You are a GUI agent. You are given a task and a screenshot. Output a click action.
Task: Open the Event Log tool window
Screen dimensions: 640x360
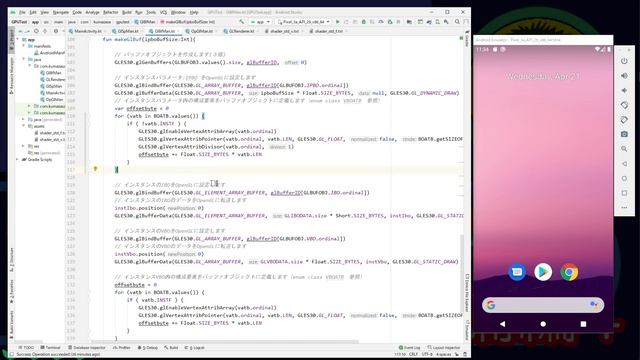pos(409,347)
